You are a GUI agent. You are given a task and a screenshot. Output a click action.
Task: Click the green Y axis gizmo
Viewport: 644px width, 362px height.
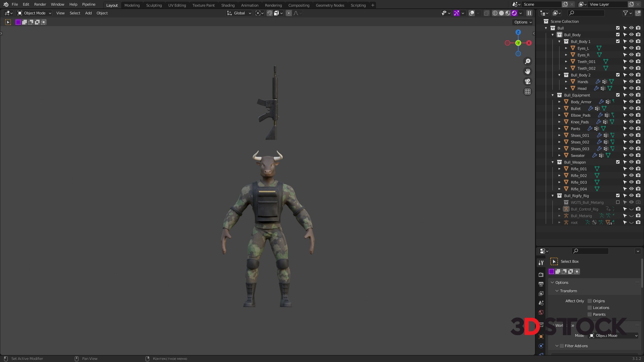click(x=518, y=43)
